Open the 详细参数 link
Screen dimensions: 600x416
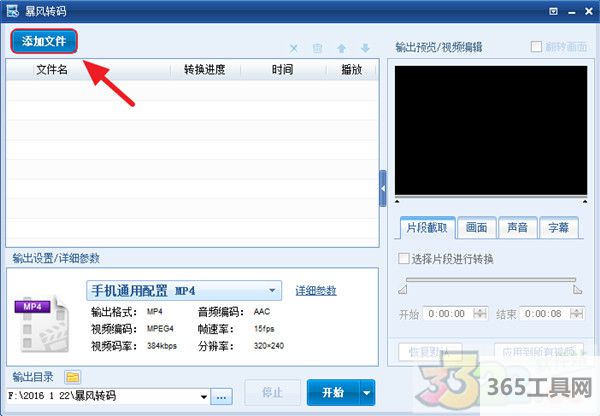pyautogui.click(x=316, y=291)
